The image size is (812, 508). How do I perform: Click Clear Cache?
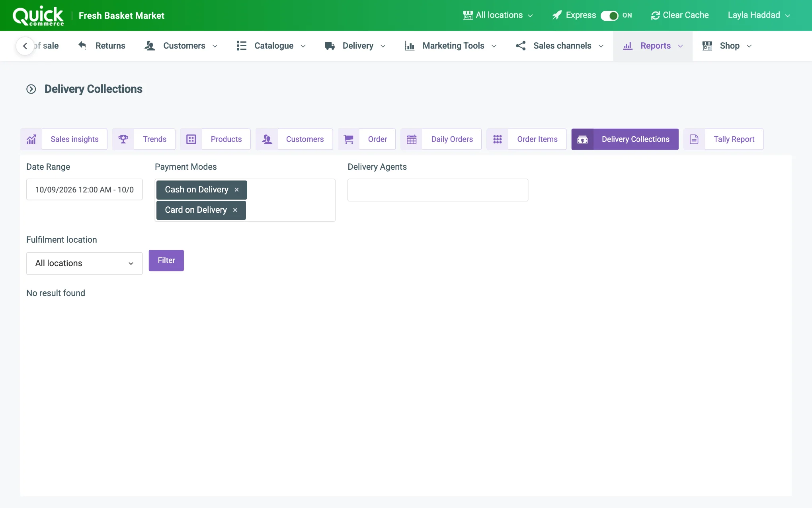680,15
